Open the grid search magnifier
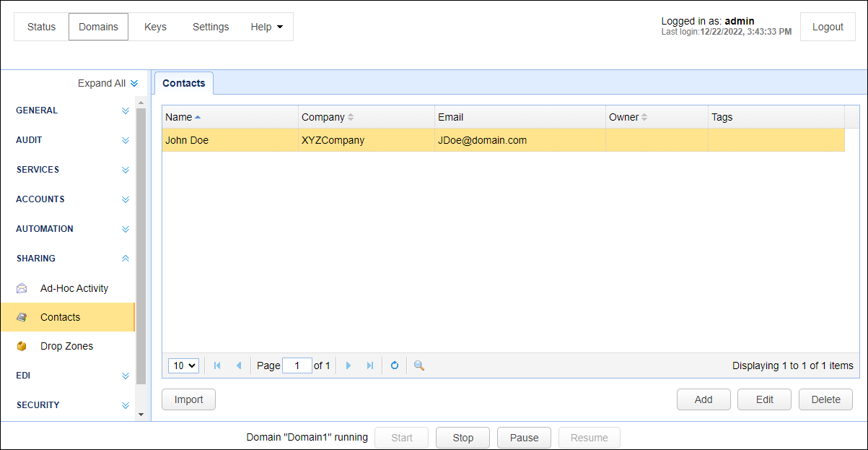The height and width of the screenshot is (450, 868). coord(418,365)
